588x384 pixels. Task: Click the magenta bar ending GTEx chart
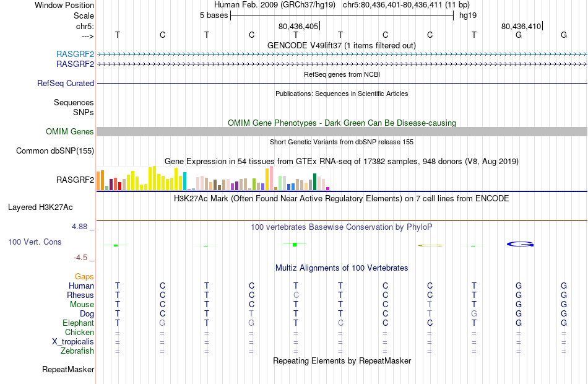328,189
